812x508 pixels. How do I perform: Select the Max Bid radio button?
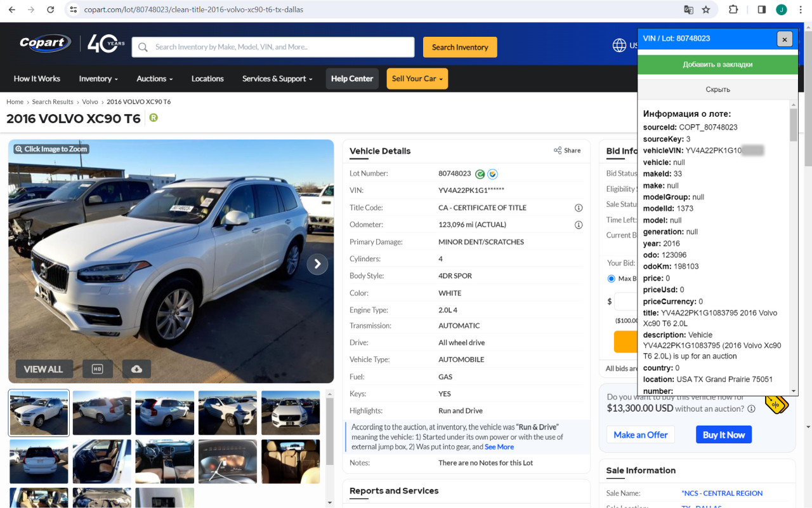(610, 278)
